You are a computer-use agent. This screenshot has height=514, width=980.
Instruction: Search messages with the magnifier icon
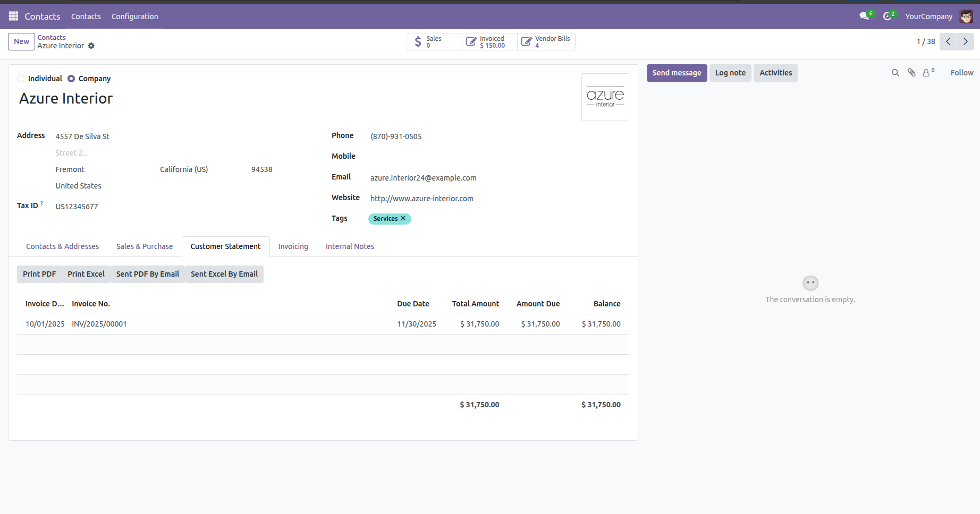[x=895, y=73]
